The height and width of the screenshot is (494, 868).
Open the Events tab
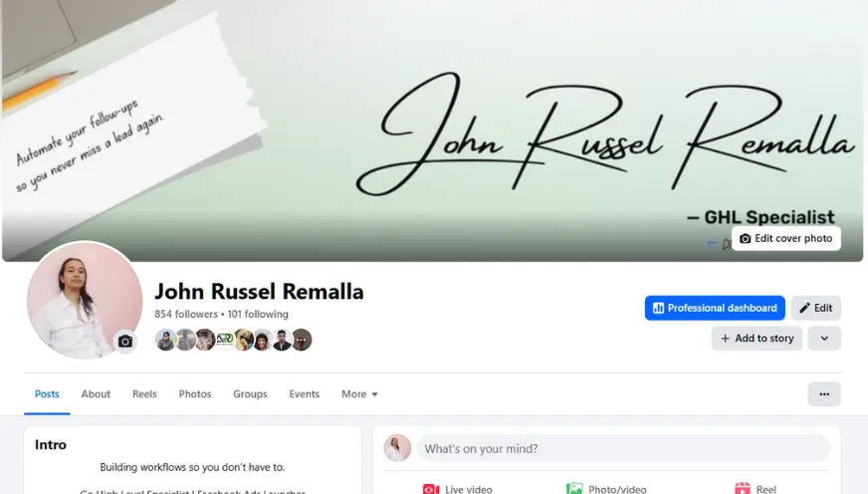(304, 394)
